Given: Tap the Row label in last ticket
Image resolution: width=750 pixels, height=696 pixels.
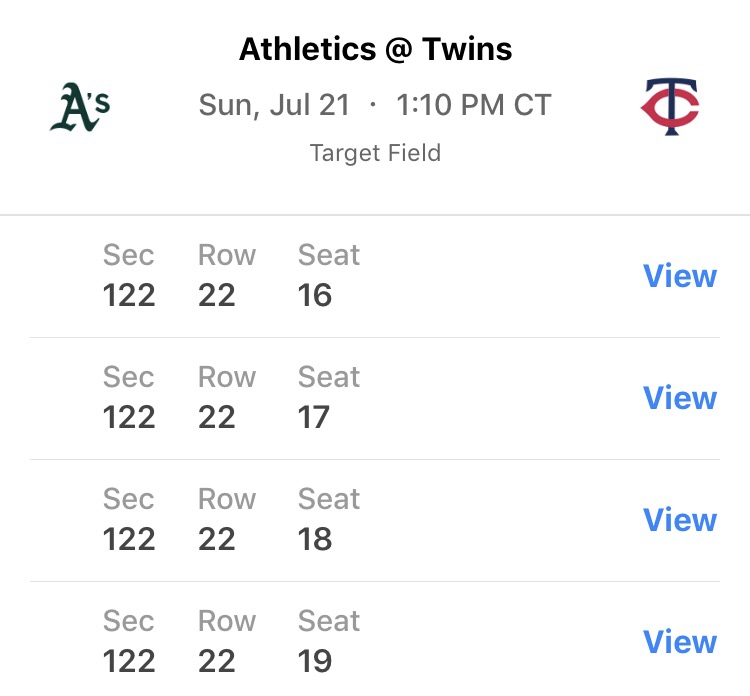Looking at the screenshot, I should (x=226, y=621).
